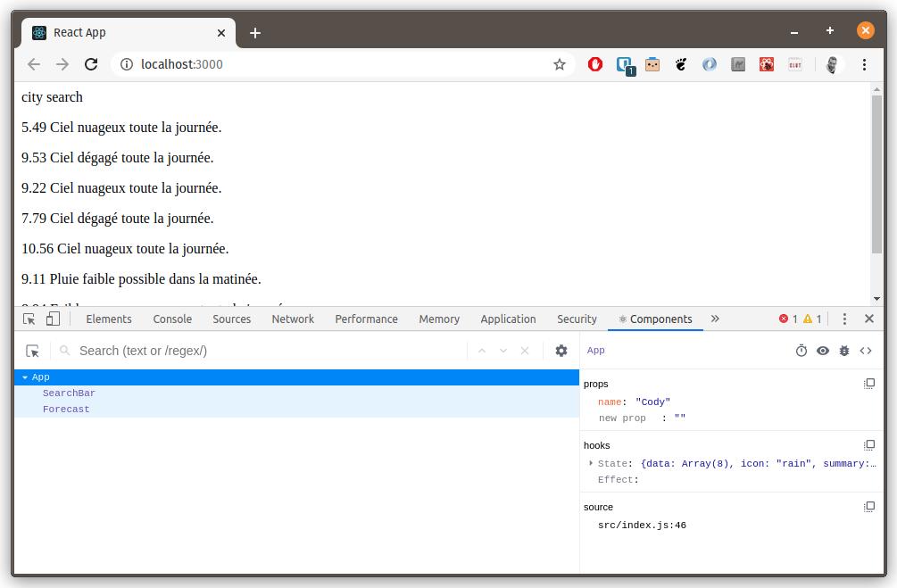Copy hooks to clipboard
Viewport: 897px width, 588px height.
pyautogui.click(x=869, y=445)
